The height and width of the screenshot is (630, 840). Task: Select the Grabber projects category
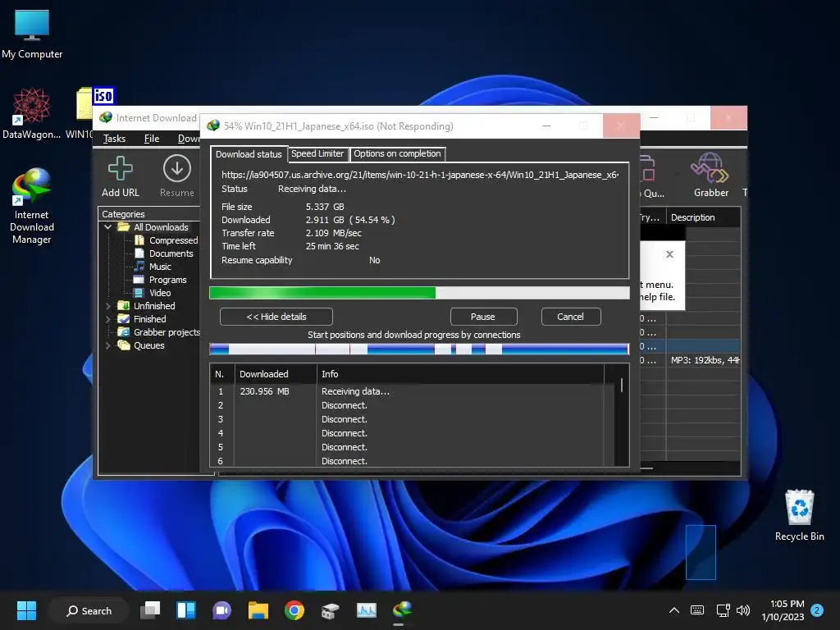[x=158, y=332]
